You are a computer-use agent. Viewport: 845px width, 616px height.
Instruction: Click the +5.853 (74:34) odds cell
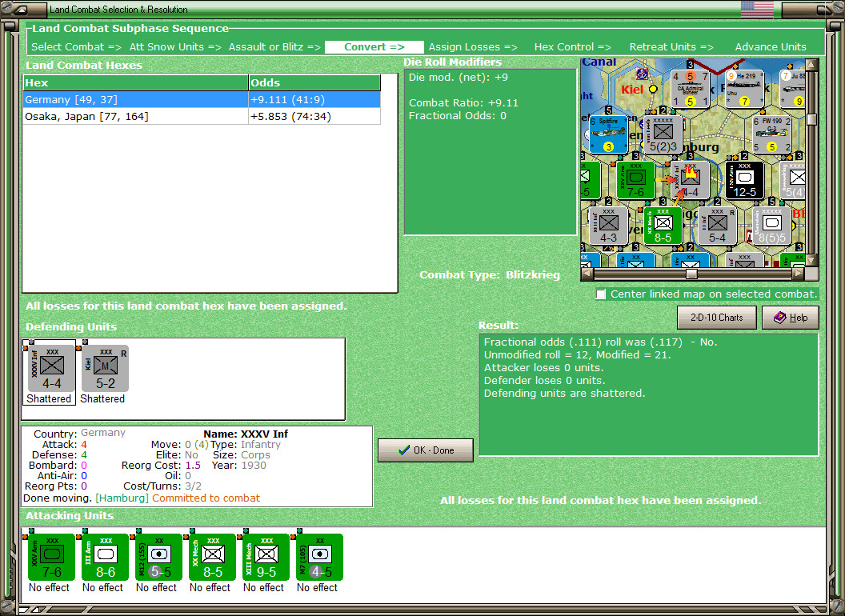[x=314, y=117]
